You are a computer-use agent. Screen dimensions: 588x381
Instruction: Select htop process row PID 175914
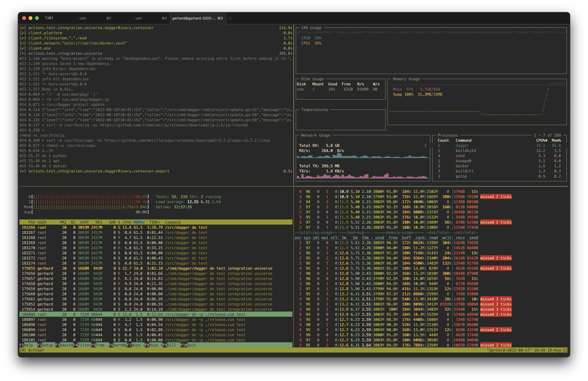tap(156, 309)
